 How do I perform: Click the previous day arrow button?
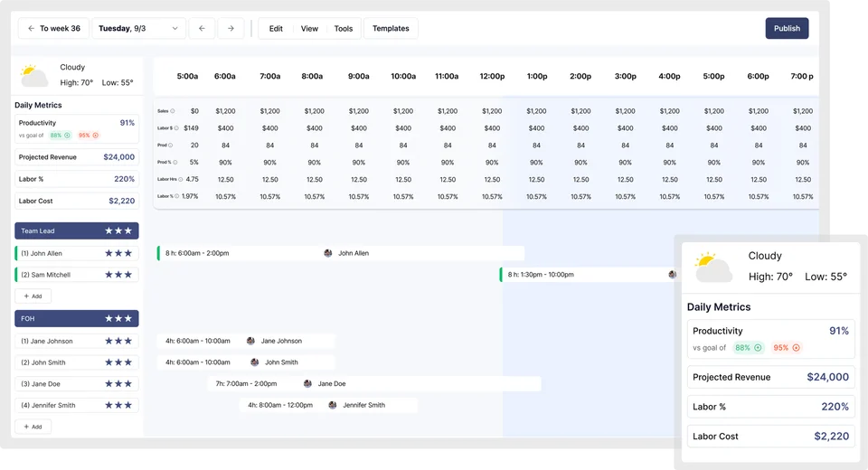(202, 28)
